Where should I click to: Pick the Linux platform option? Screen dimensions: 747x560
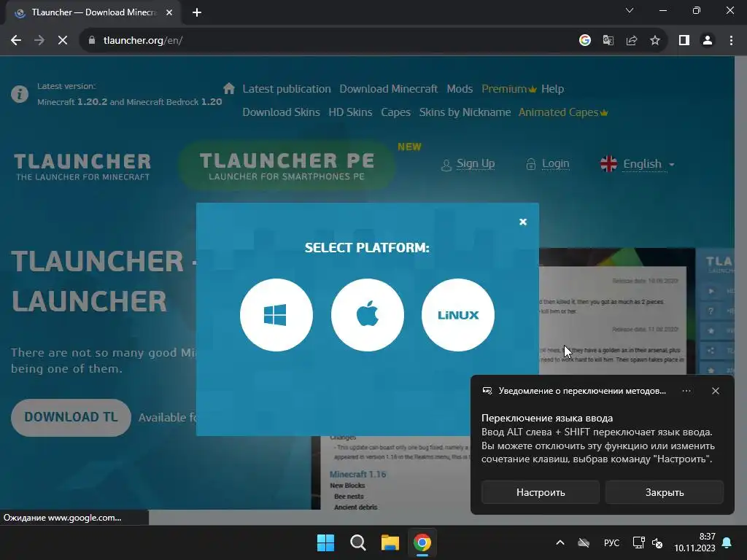click(458, 315)
